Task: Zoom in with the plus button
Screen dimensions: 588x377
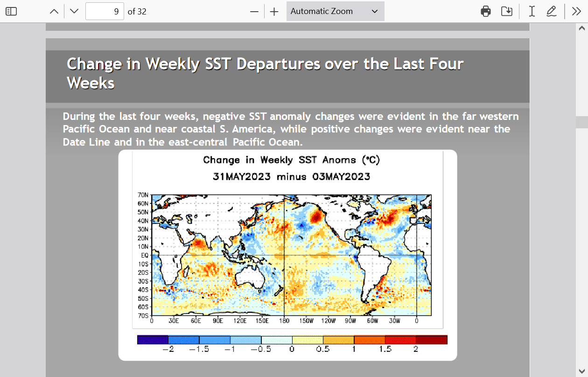Action: (274, 11)
